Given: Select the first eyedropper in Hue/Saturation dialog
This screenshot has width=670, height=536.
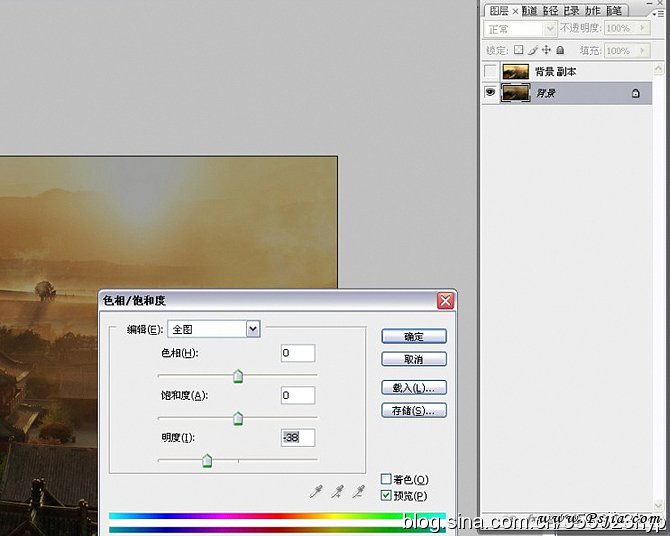Looking at the screenshot, I should tap(316, 492).
